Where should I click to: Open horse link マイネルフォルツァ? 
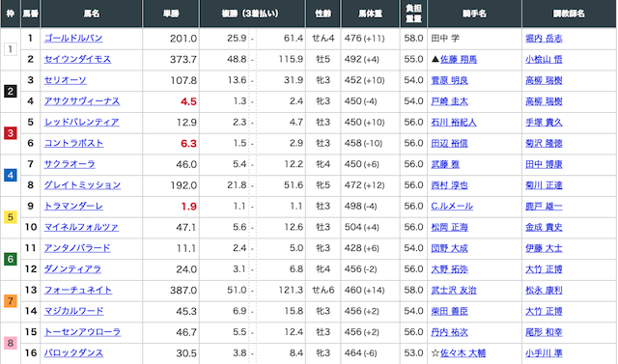(81, 227)
